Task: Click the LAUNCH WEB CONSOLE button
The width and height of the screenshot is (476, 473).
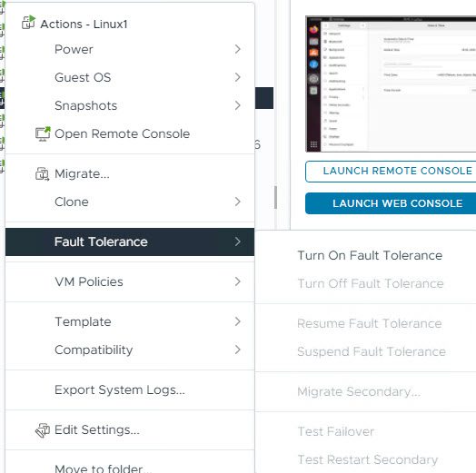Action: pyautogui.click(x=391, y=203)
